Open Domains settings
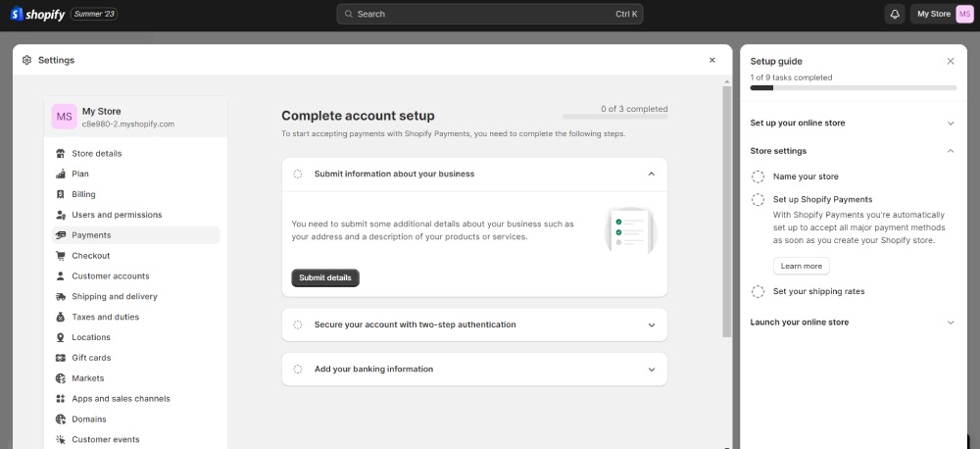 pos(135,419)
